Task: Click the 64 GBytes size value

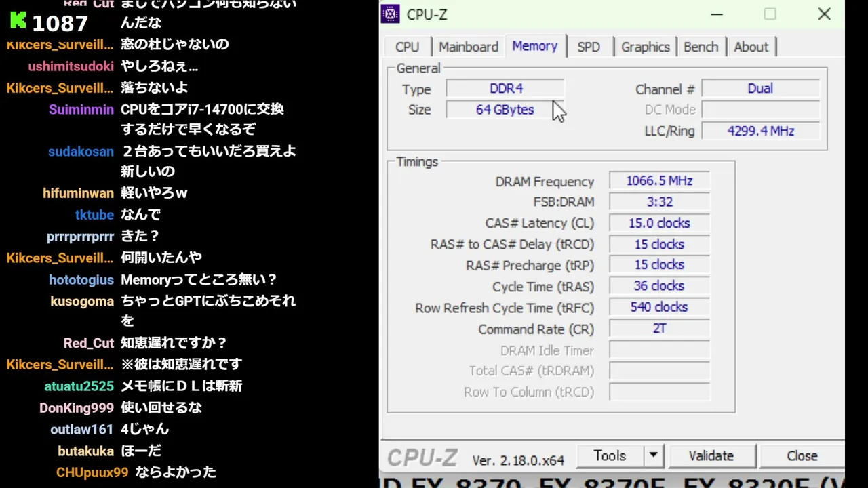Action: pos(505,109)
